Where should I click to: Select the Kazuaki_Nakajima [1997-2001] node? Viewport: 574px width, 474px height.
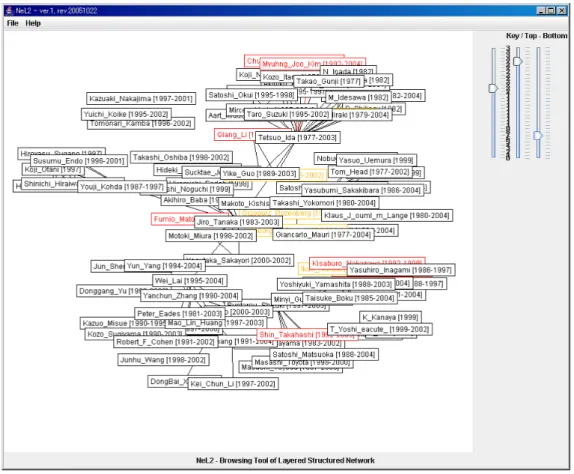141,98
